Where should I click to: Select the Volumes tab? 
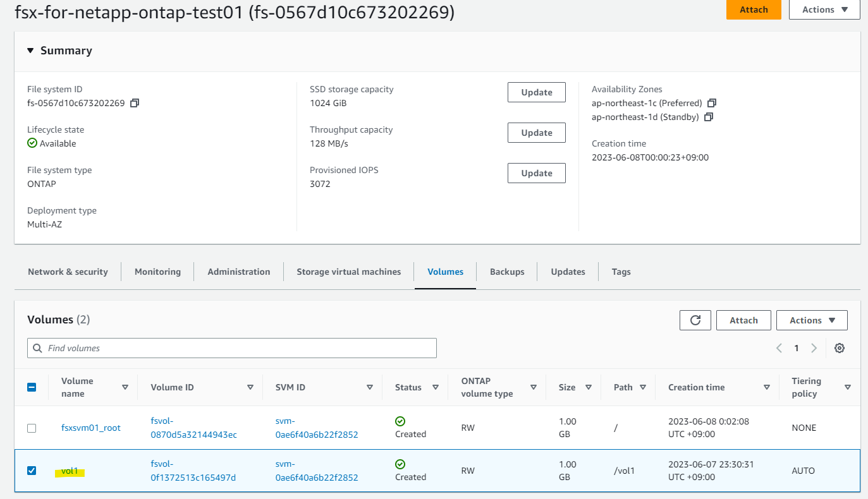tap(446, 272)
